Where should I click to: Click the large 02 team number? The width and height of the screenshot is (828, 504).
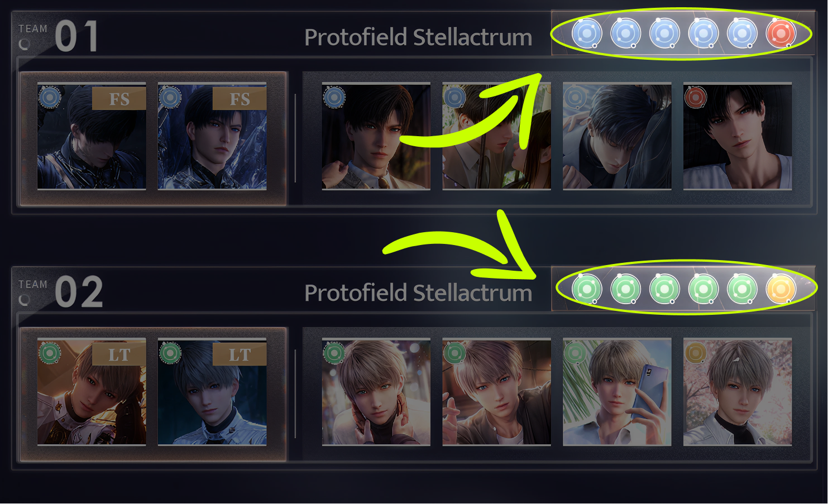79,292
